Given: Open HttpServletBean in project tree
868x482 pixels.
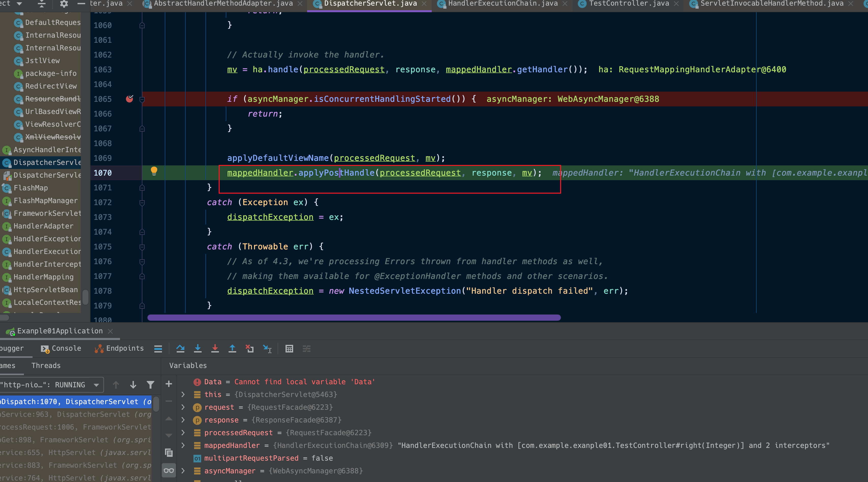Looking at the screenshot, I should [46, 290].
